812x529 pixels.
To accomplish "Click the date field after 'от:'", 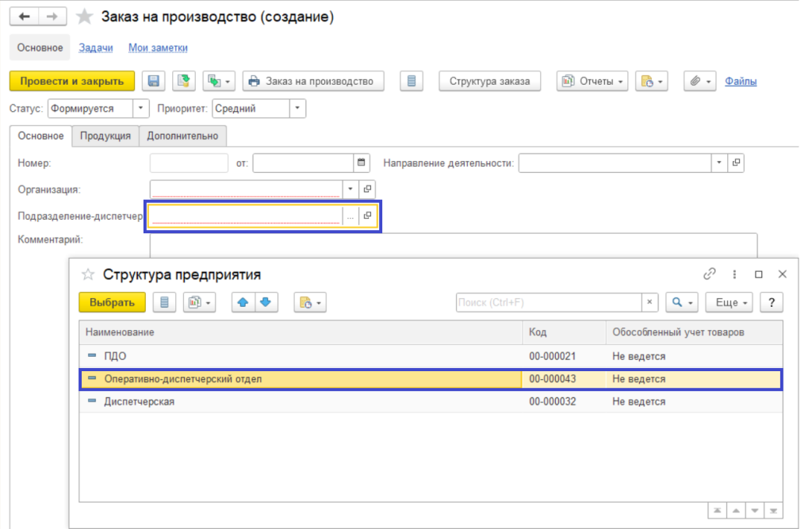I will [303, 163].
